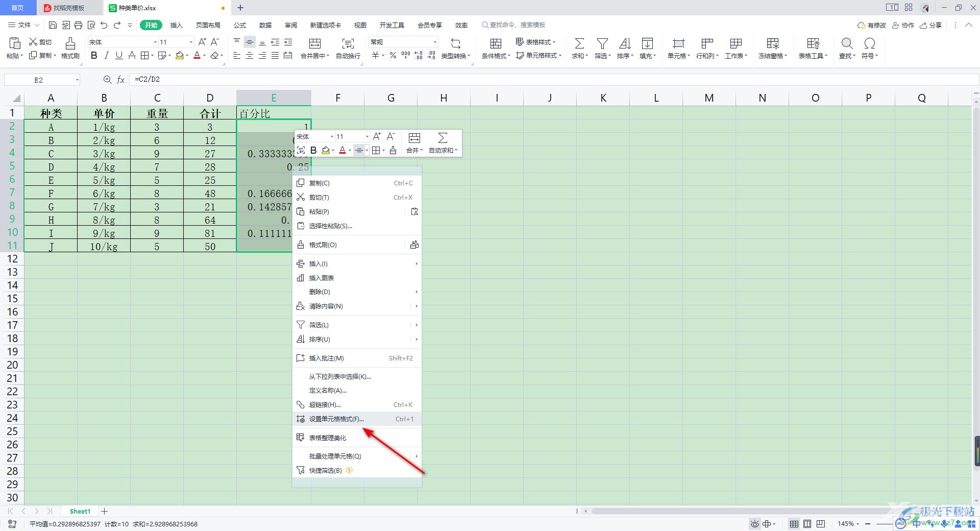Expand the Name Box dropdown arrow
Viewport: 980px width, 531px height.
[x=77, y=80]
